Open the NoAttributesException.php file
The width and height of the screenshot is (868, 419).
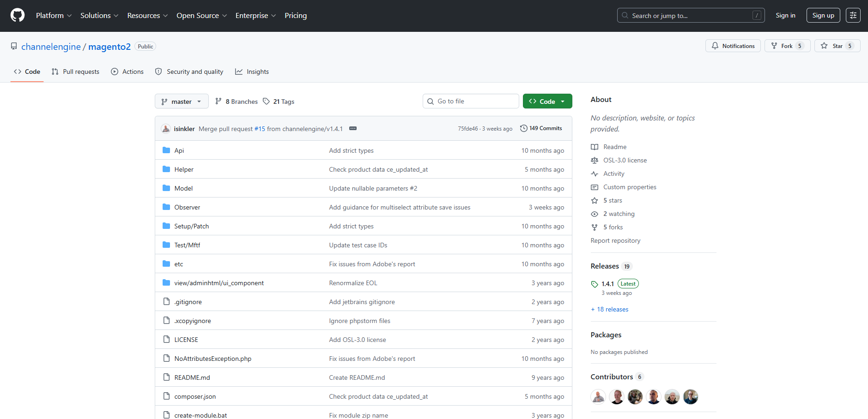coord(213,359)
